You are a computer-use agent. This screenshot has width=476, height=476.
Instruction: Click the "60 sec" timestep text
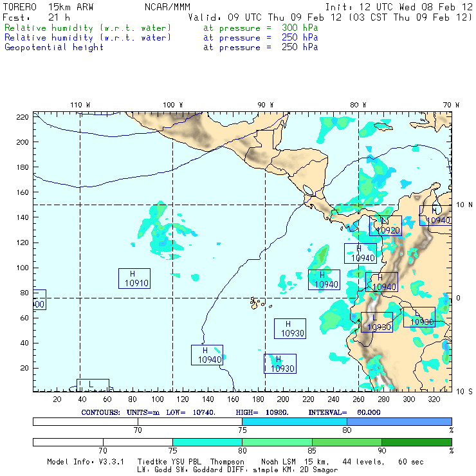point(411,462)
